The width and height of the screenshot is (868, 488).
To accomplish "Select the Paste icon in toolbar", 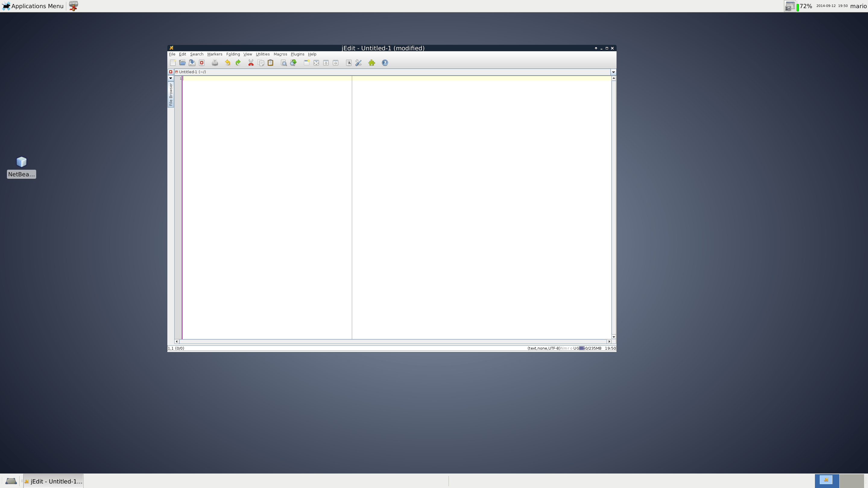I will tap(271, 63).
